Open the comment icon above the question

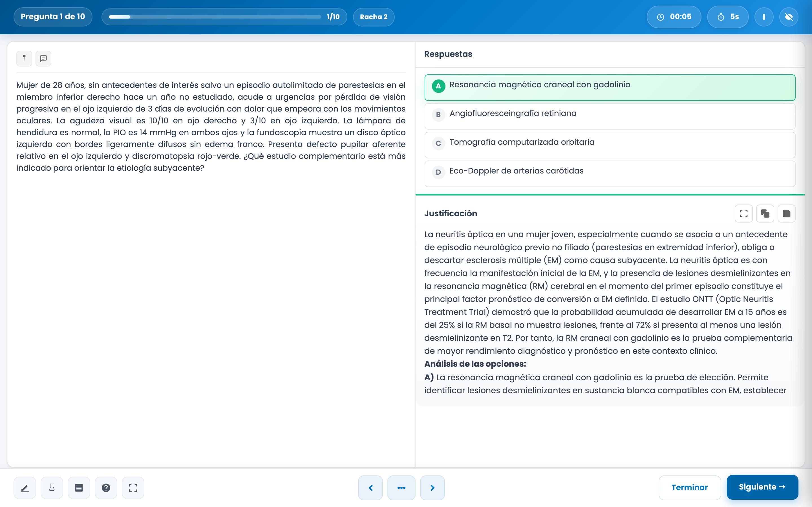click(43, 58)
